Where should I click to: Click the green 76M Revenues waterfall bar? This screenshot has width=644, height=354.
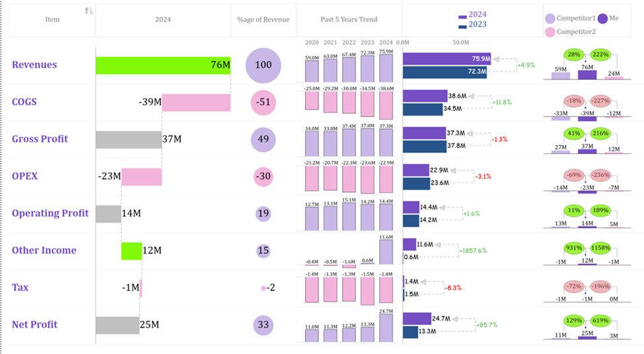click(162, 65)
